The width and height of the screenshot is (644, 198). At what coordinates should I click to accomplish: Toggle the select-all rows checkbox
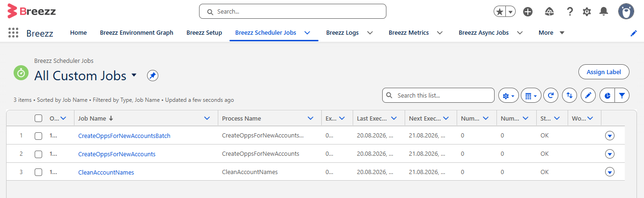[x=38, y=118]
